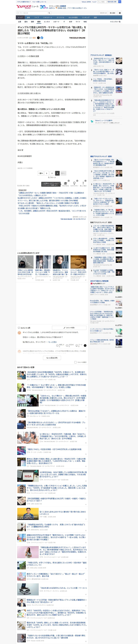Open ドル／円急落、一時156円割れ ranking article
This screenshot has width=138, height=644.
pyautogui.click(x=103, y=80)
